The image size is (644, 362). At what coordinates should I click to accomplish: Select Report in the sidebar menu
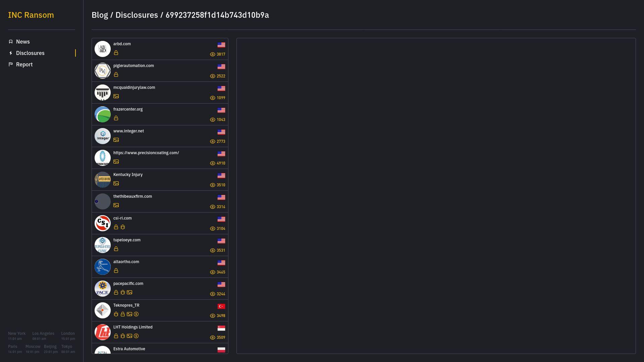24,64
